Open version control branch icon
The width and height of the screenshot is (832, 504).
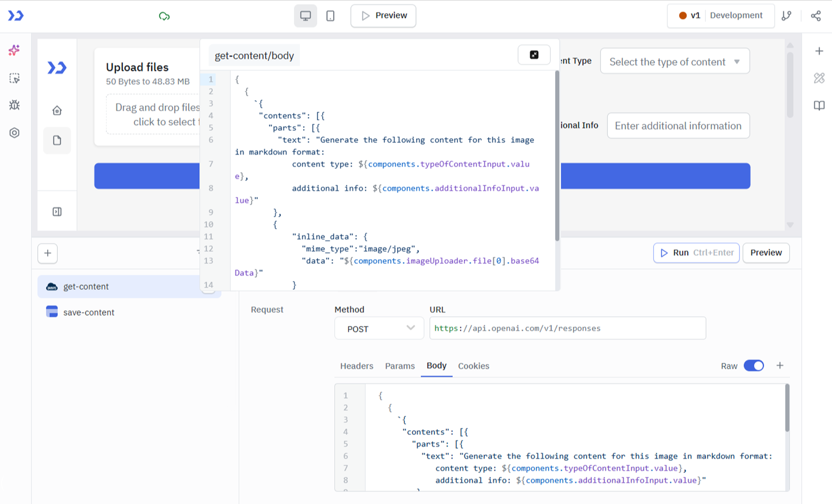tap(786, 16)
